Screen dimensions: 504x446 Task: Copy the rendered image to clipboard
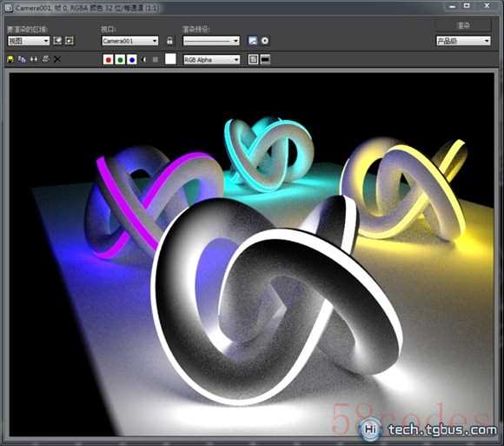(x=22, y=59)
